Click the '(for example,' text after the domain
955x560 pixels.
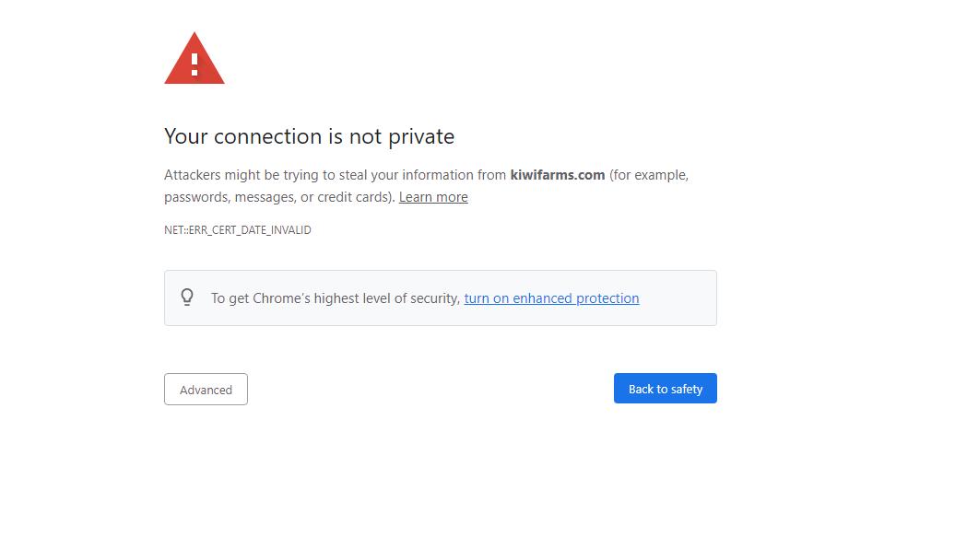coord(649,175)
